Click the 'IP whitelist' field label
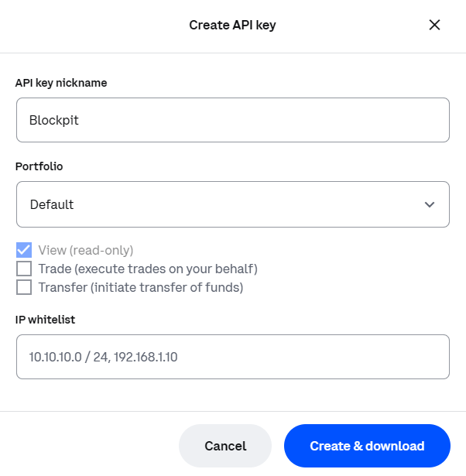 click(x=45, y=320)
